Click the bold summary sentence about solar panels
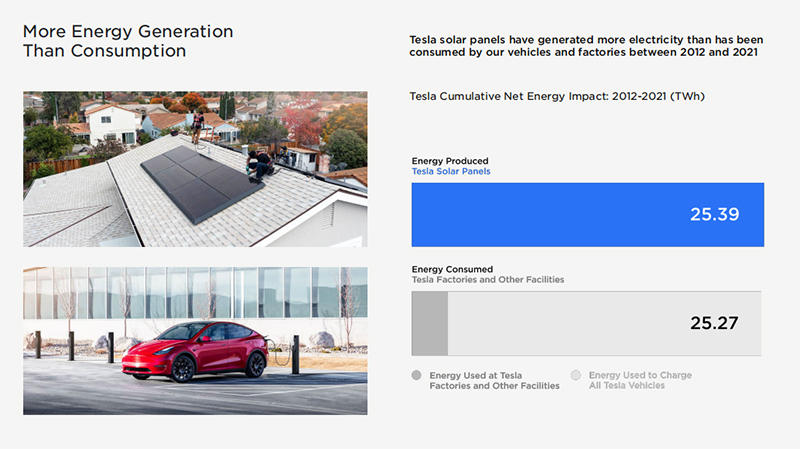This screenshot has width=800, height=449. click(582, 45)
